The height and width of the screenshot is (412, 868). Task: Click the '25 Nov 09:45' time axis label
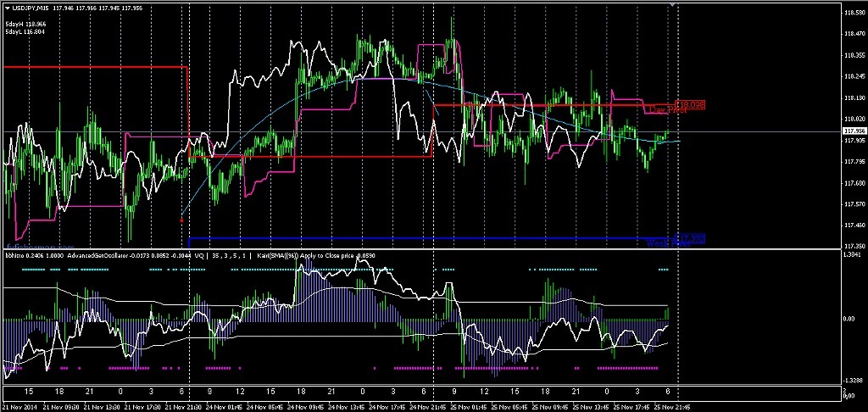click(549, 407)
